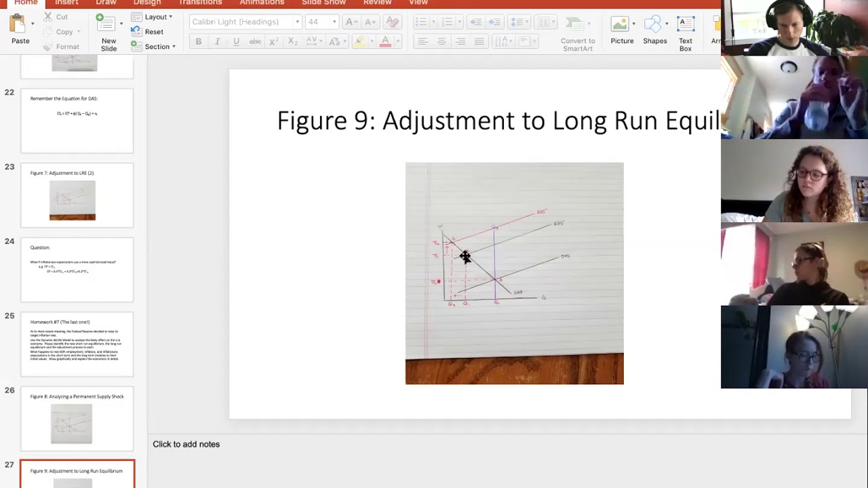Open the Copy dropdown arrow
This screenshot has height=488, width=868.
[x=79, y=32]
